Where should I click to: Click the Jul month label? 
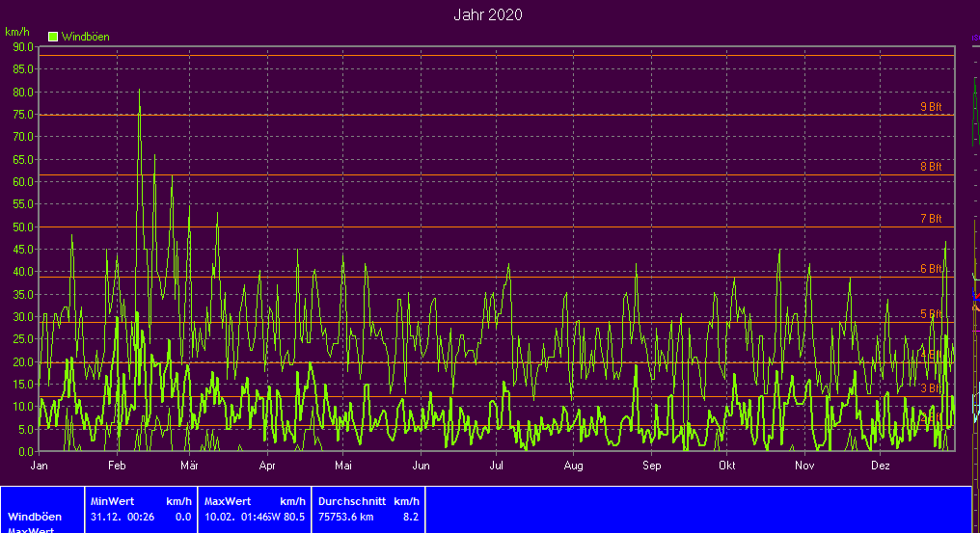click(496, 466)
